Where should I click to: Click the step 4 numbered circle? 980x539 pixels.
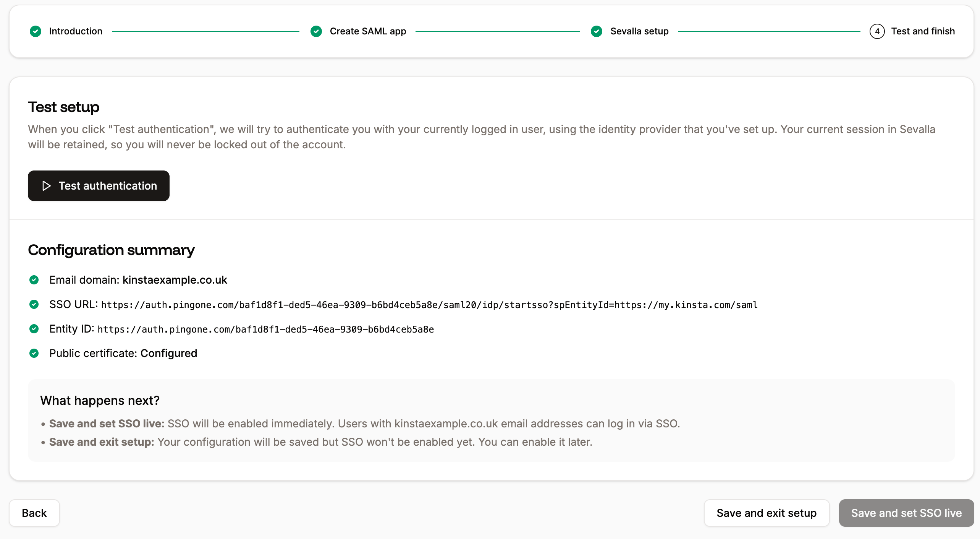[x=877, y=31]
